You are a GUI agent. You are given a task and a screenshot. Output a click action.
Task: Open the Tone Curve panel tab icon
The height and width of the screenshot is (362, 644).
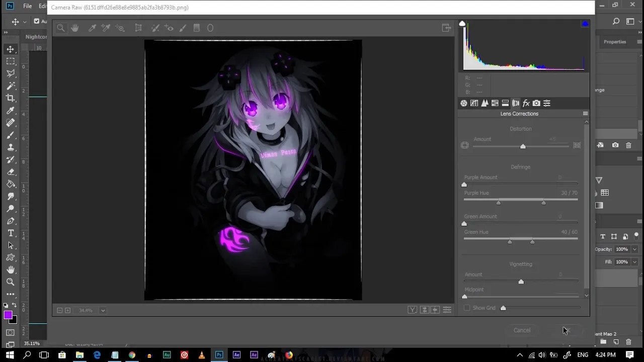click(474, 103)
